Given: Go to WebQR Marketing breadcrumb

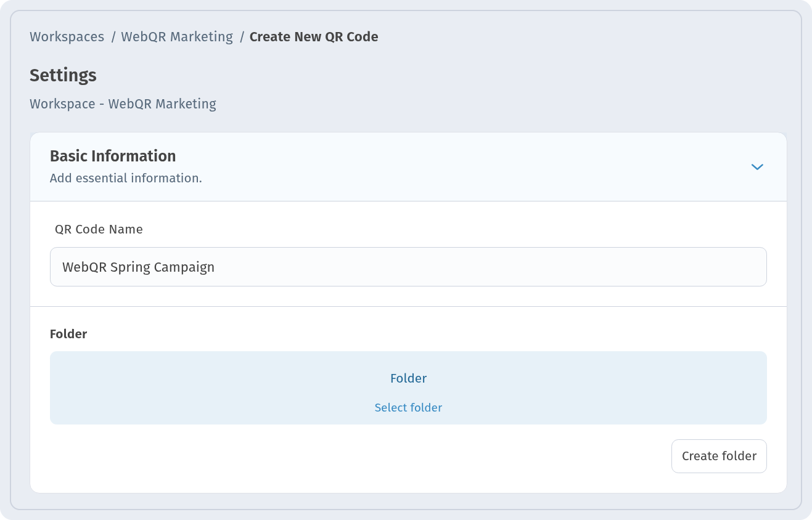Looking at the screenshot, I should click(x=177, y=37).
